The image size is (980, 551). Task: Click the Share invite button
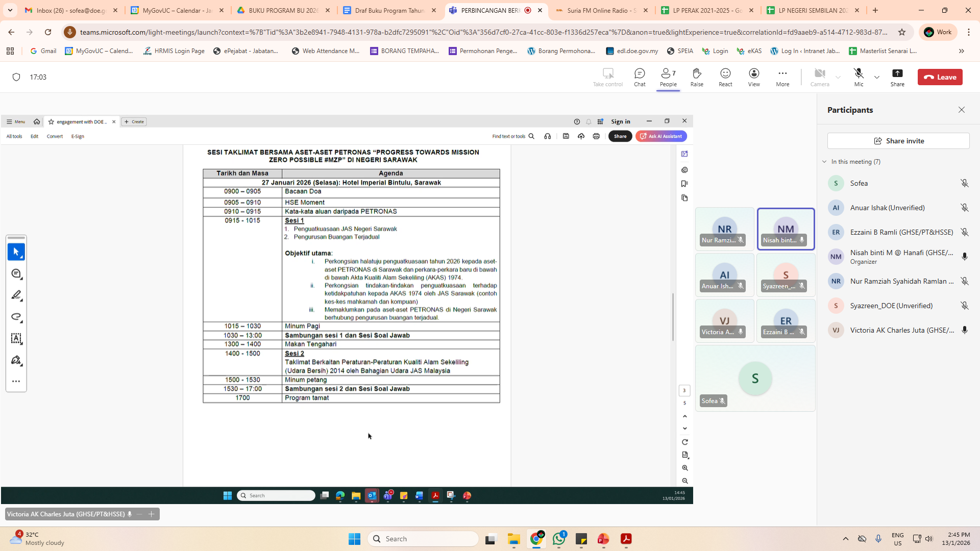click(x=898, y=141)
